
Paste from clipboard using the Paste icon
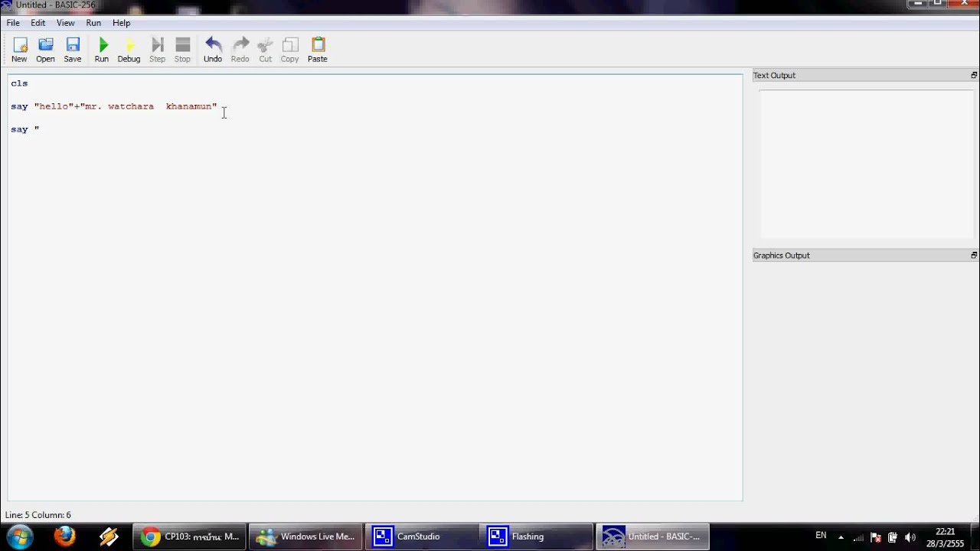[318, 50]
